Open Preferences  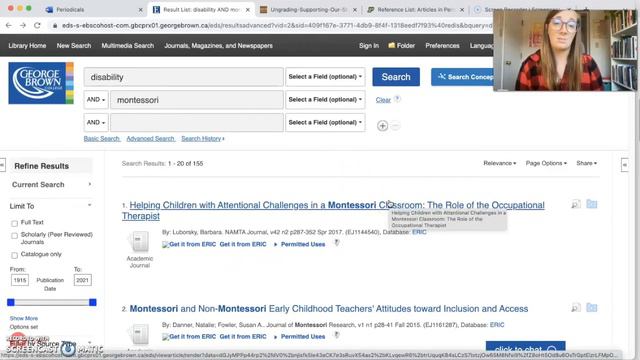pyautogui.click(x=442, y=46)
